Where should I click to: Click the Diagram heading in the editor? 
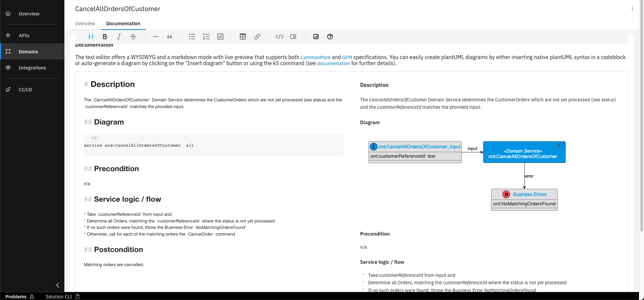[x=109, y=122]
